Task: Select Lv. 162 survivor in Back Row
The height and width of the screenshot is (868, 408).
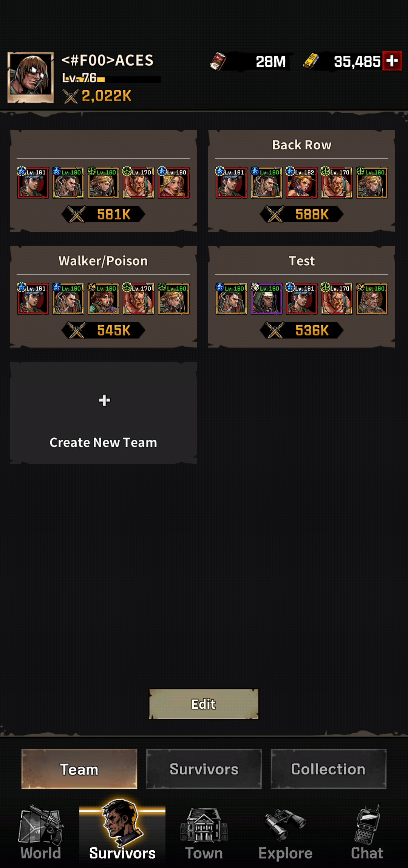Action: [x=301, y=183]
